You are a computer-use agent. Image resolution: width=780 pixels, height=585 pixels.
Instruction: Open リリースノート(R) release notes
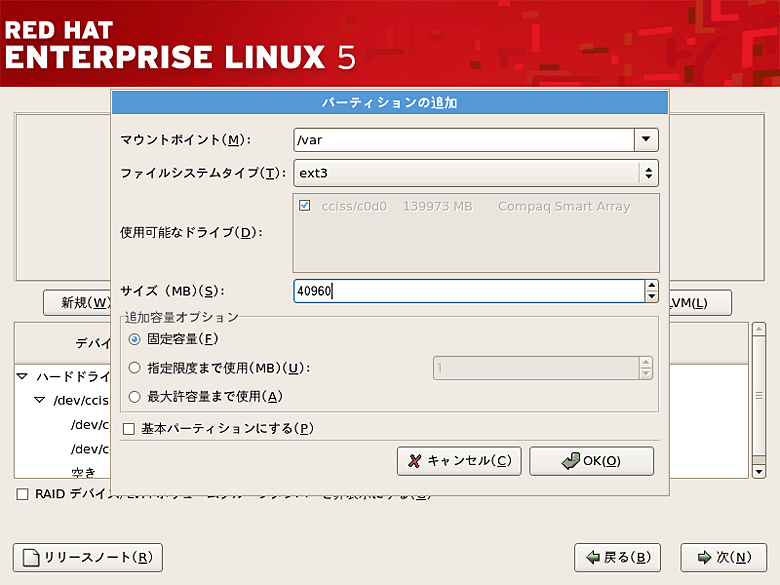88,558
